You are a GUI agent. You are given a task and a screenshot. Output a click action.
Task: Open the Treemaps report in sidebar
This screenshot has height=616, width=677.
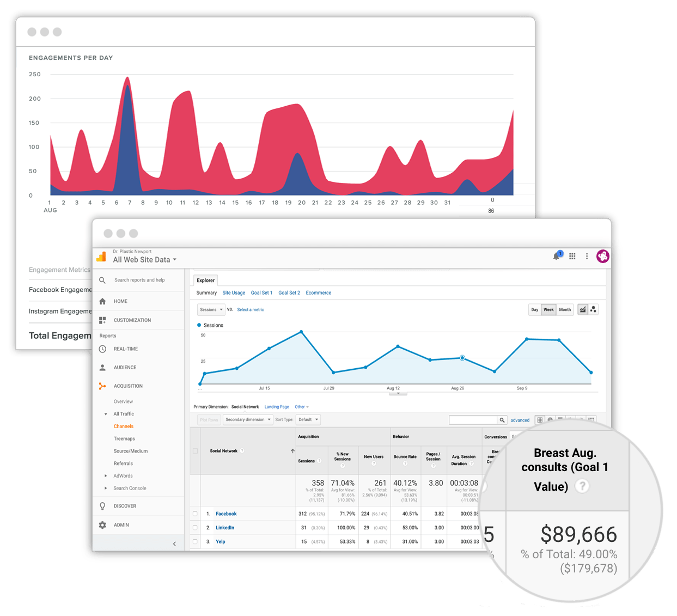124,438
